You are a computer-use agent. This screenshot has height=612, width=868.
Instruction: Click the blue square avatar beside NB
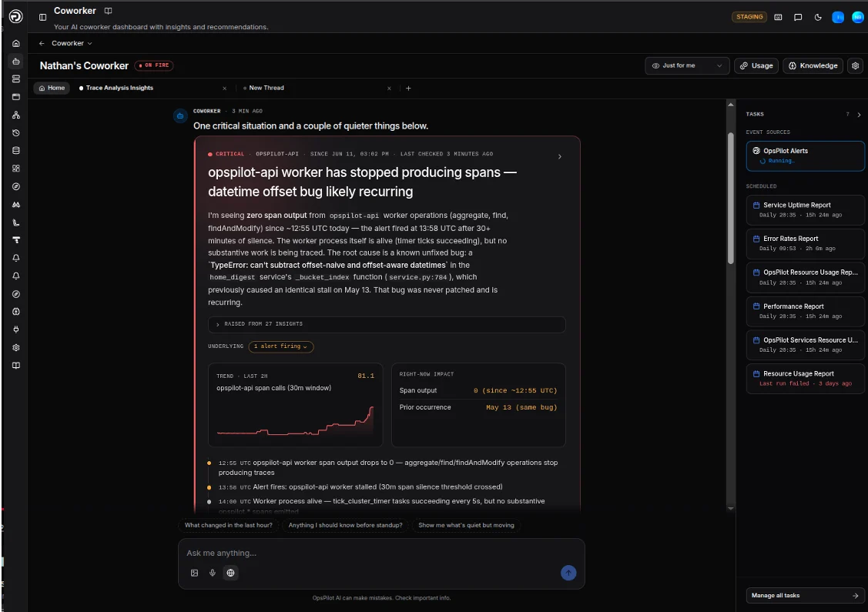coord(838,17)
